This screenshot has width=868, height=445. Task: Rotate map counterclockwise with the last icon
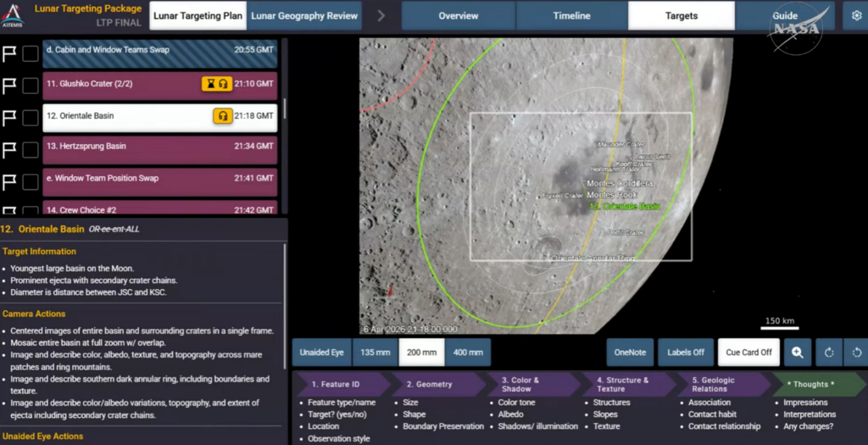point(856,353)
